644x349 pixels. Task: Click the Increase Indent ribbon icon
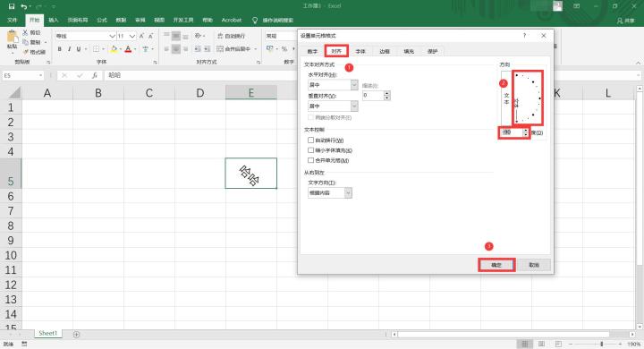pyautogui.click(x=207, y=49)
